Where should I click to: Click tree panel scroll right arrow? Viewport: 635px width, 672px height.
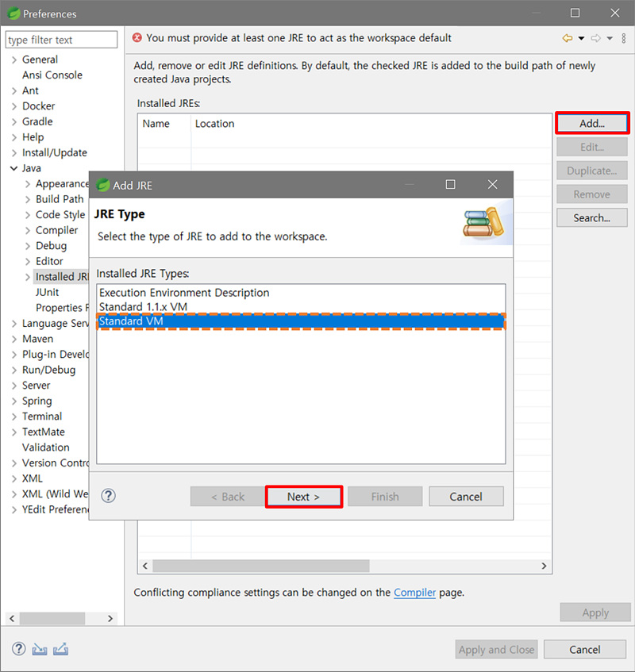110,618
